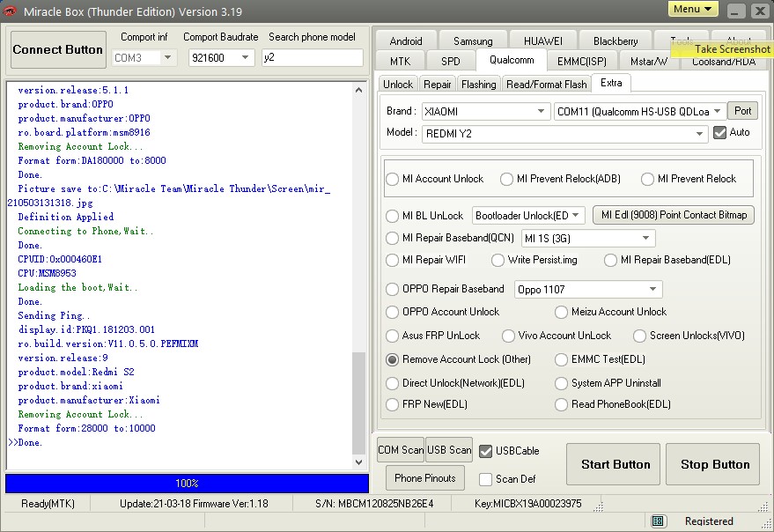Click the blue 100% progress bar
This screenshot has height=532, width=774.
pyautogui.click(x=187, y=484)
